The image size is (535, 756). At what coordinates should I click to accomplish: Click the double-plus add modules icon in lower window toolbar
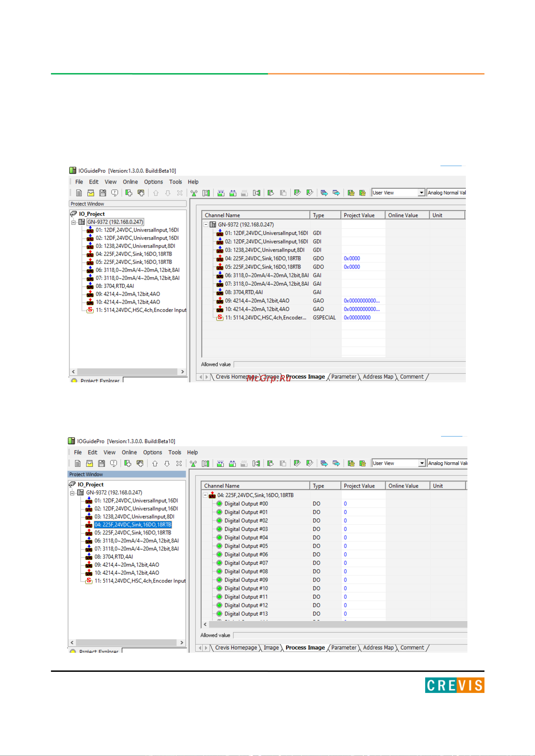140,464
